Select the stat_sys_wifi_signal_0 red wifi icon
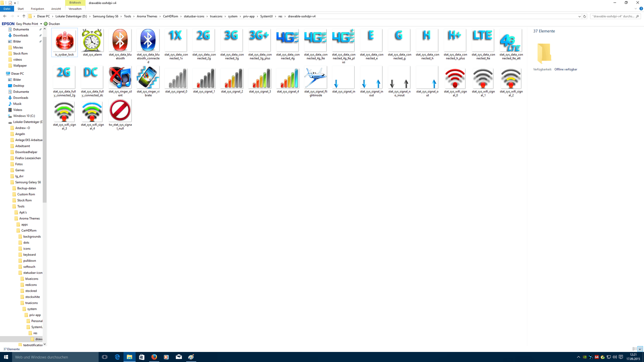Image resolution: width=644 pixels, height=362 pixels. pos(455,81)
